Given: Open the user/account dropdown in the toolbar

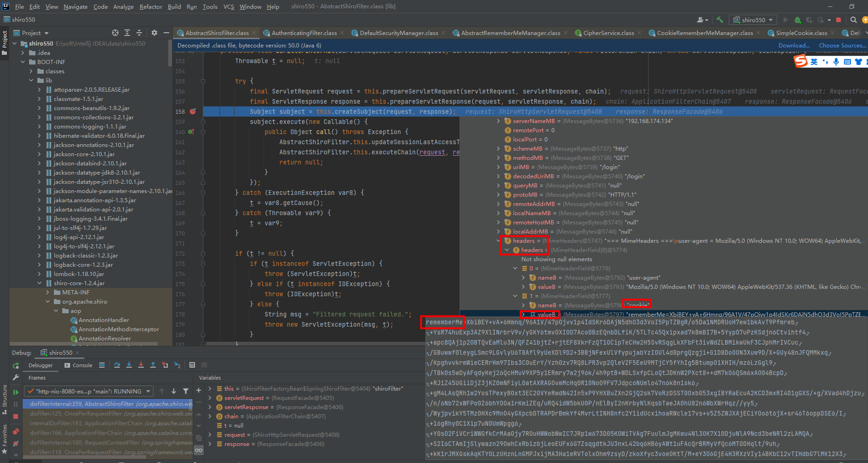Looking at the screenshot, I should pos(703,20).
